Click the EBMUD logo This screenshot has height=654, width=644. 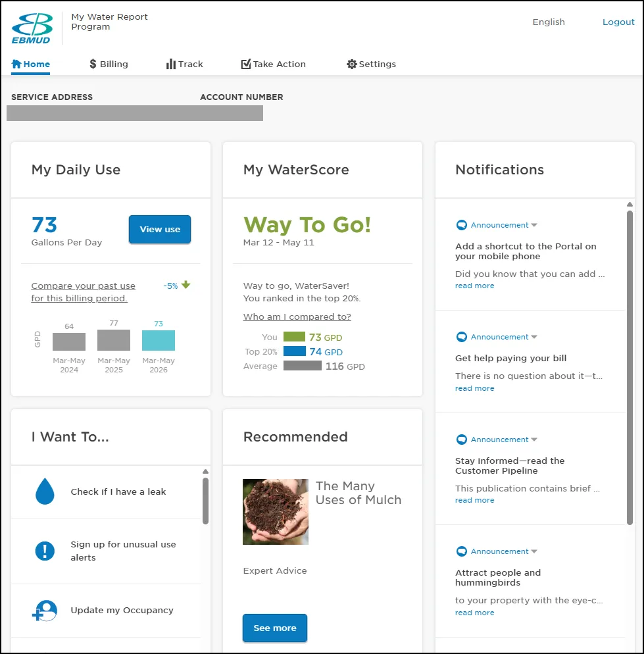(32, 28)
